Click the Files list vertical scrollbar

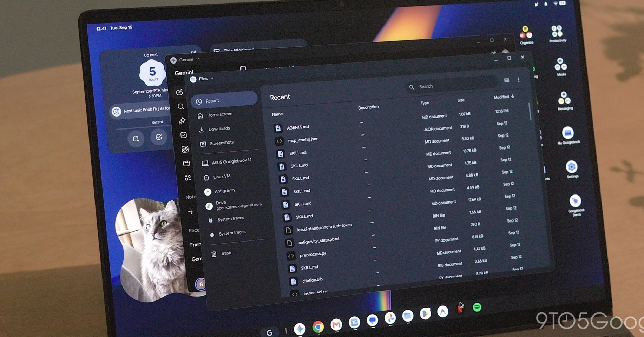[530, 112]
